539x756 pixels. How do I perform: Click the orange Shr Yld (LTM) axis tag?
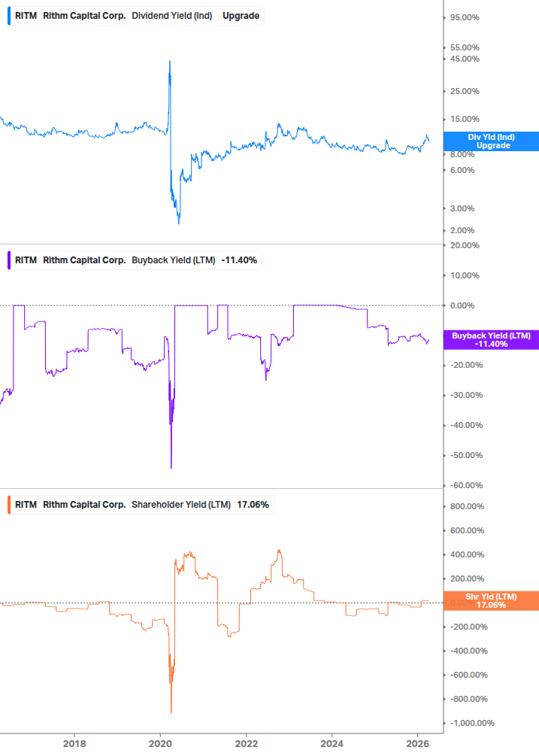coord(491,600)
